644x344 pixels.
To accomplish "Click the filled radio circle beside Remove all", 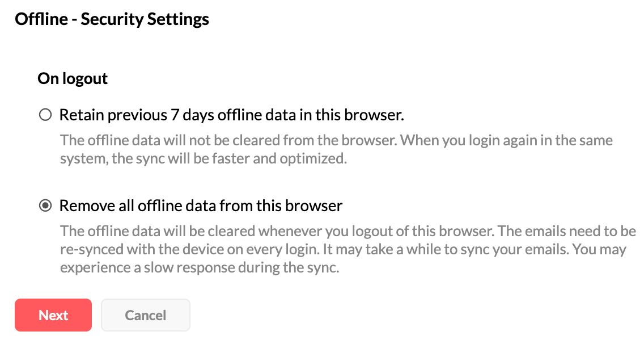I will pyautogui.click(x=44, y=205).
